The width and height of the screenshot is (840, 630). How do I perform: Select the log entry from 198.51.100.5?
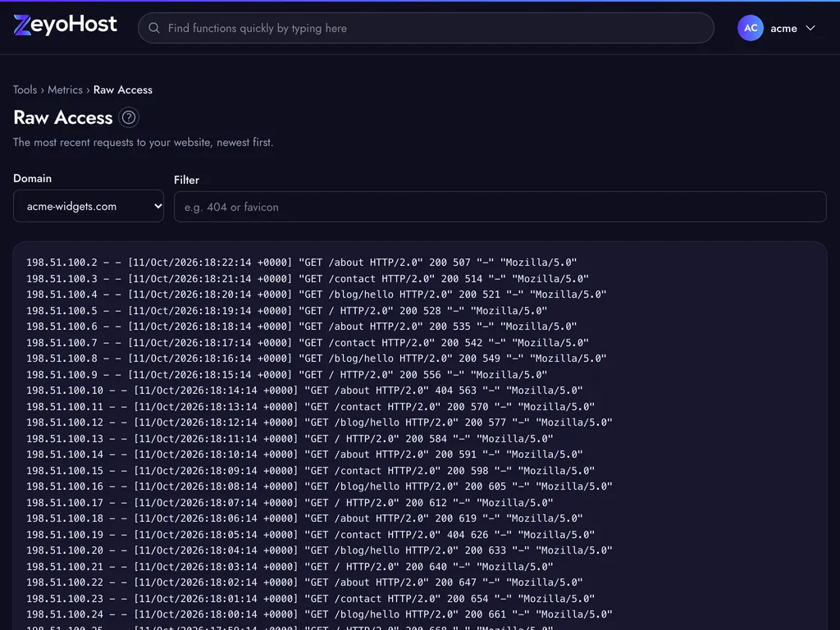point(286,311)
